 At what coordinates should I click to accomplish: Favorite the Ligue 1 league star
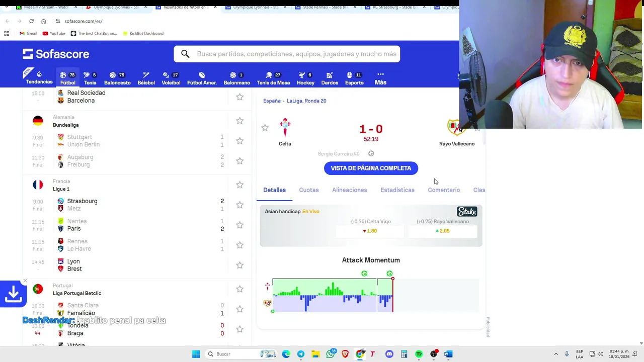tap(239, 185)
